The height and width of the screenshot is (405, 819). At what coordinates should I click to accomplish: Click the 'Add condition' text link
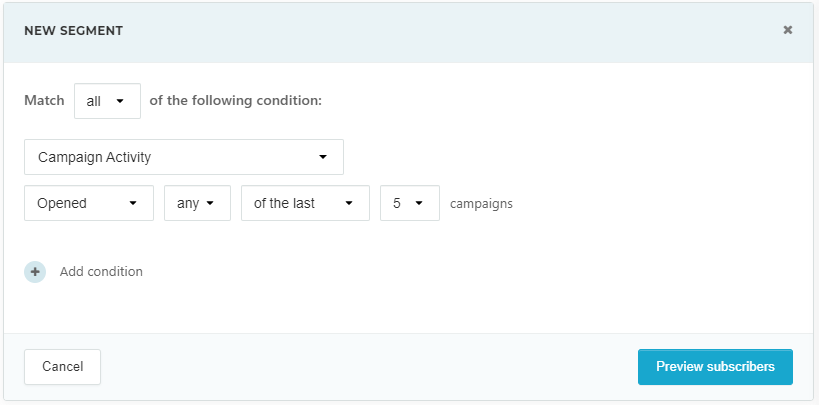point(101,272)
